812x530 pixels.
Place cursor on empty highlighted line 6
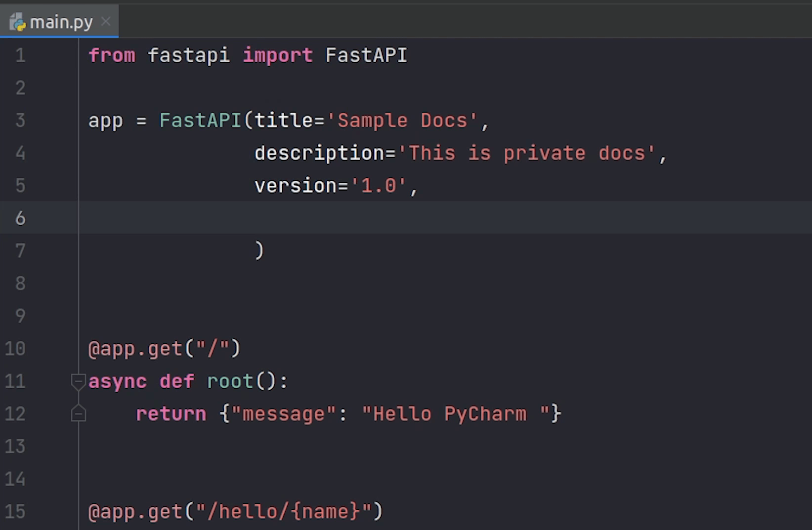tap(395, 218)
